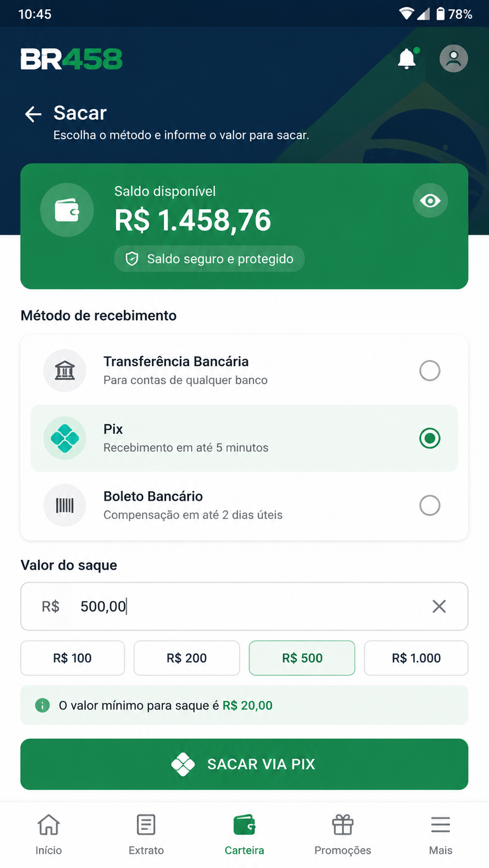Go to the Início tab
This screenshot has width=489, height=868.
[x=48, y=835]
